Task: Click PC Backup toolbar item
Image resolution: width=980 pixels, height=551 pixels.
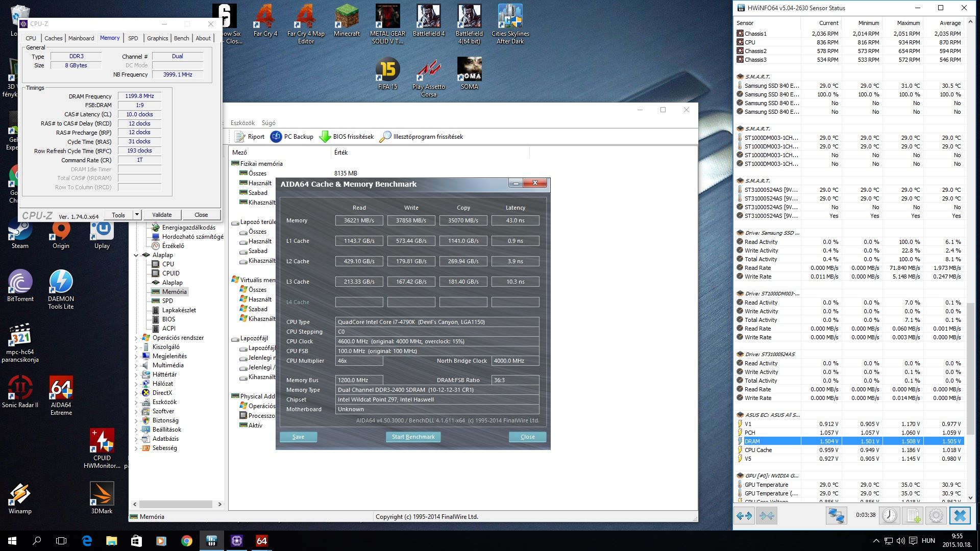Action: click(x=291, y=137)
